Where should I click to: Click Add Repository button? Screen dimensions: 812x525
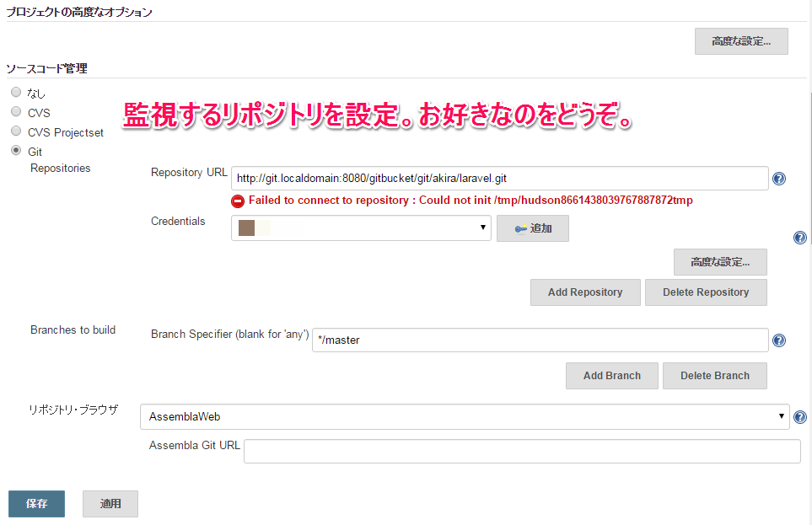585,292
